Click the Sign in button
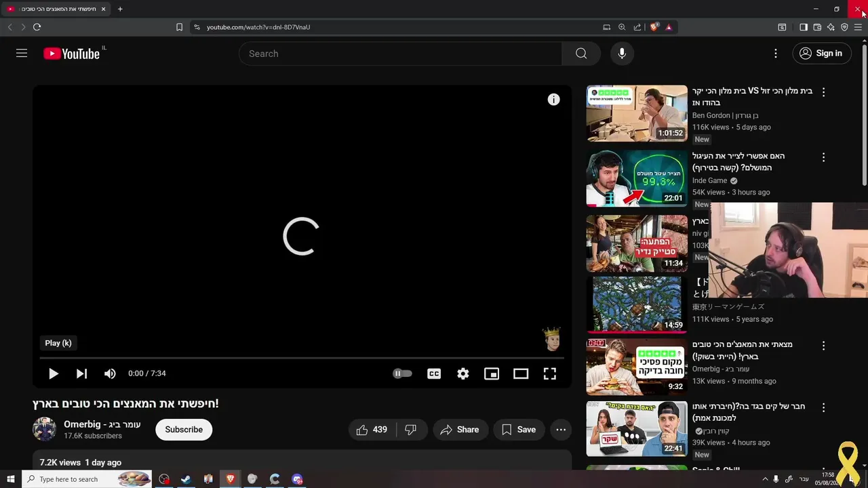Viewport: 868px width, 488px height. 821,54
